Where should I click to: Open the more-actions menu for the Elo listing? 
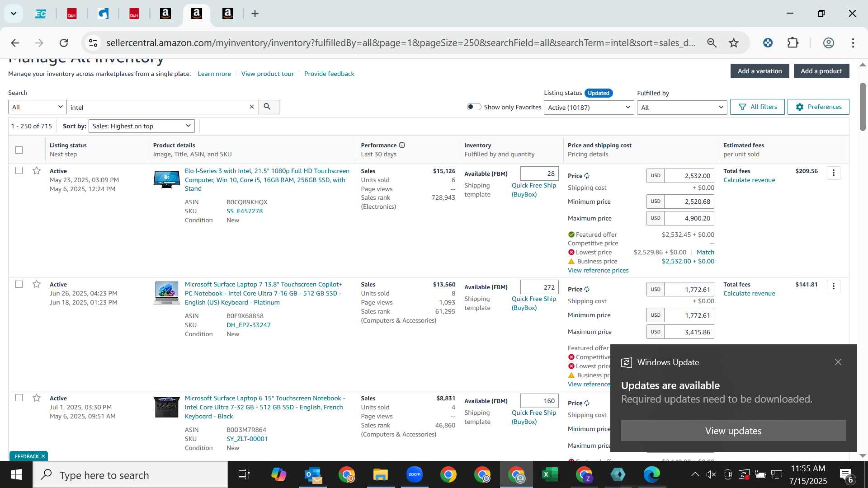(834, 173)
